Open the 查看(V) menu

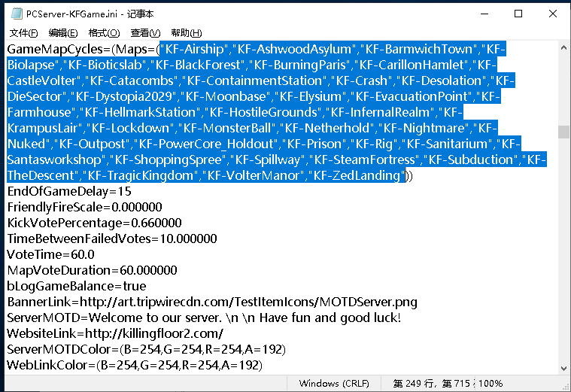click(145, 33)
